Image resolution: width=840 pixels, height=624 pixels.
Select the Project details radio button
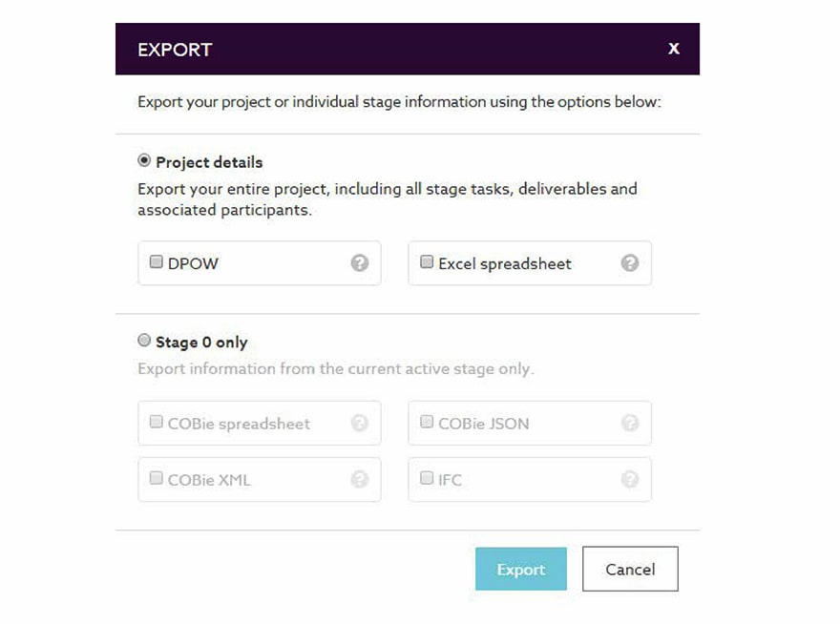[145, 161]
